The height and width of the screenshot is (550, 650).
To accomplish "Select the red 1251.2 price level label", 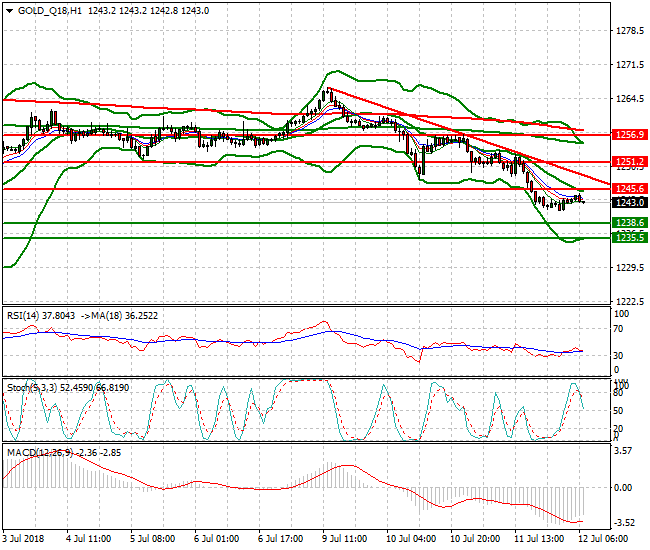I will [x=630, y=162].
